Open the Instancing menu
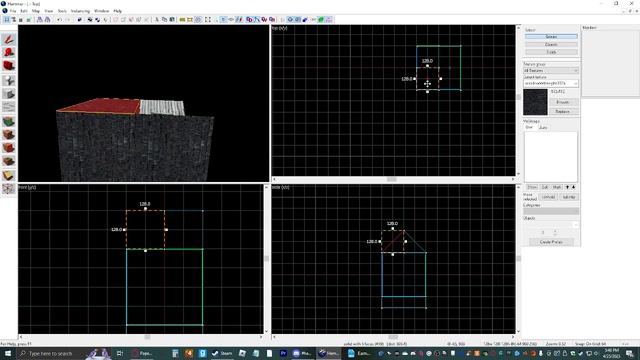 click(80, 11)
